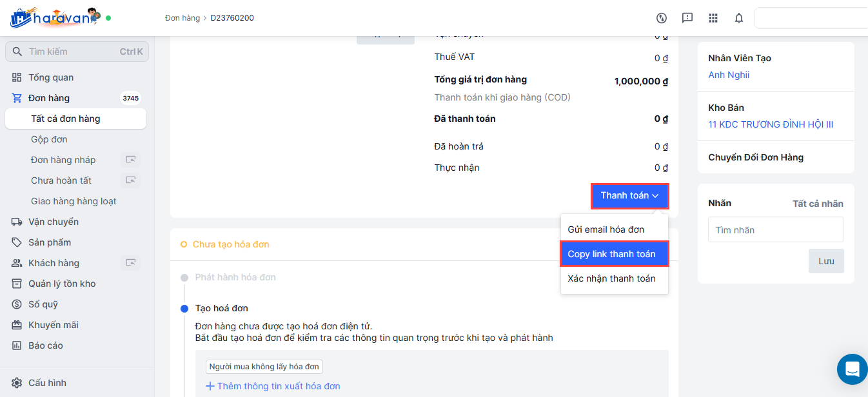Click the 1,000,000 ₫ total value
This screenshot has width=868, height=397.
click(x=641, y=81)
